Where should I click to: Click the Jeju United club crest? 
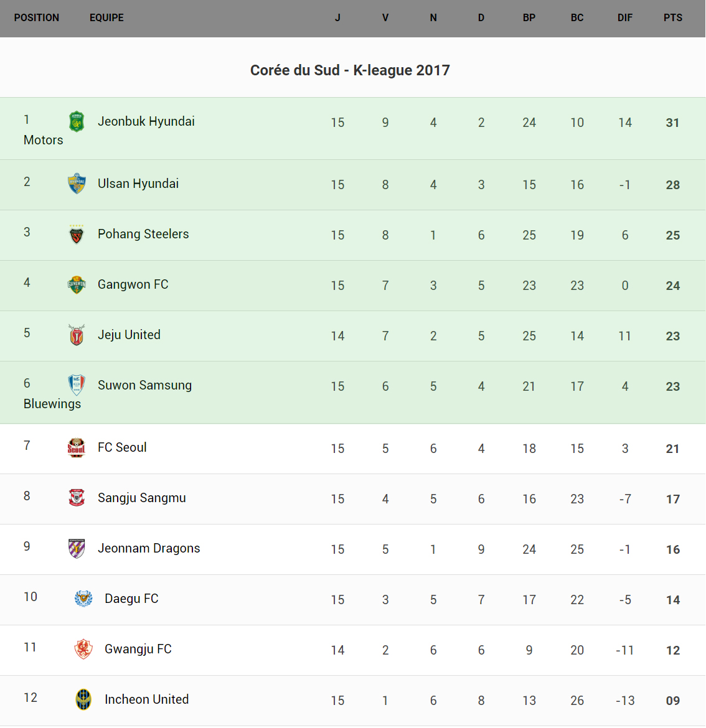click(x=77, y=335)
